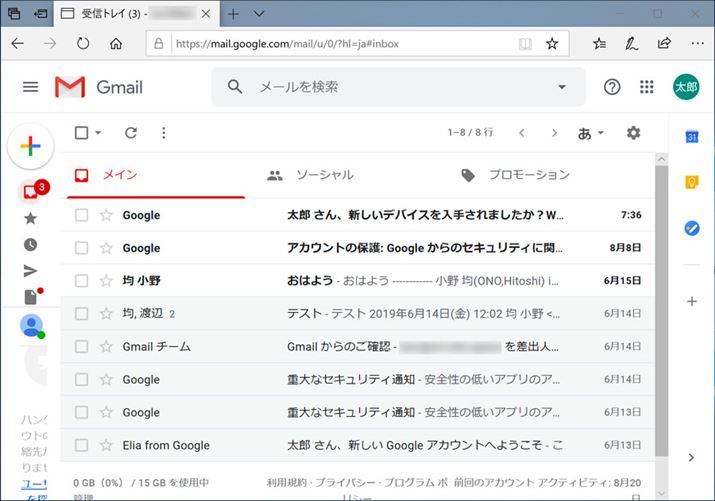Image resolution: width=715 pixels, height=501 pixels.
Task: Open Google Calendar side panel icon
Action: [x=691, y=136]
